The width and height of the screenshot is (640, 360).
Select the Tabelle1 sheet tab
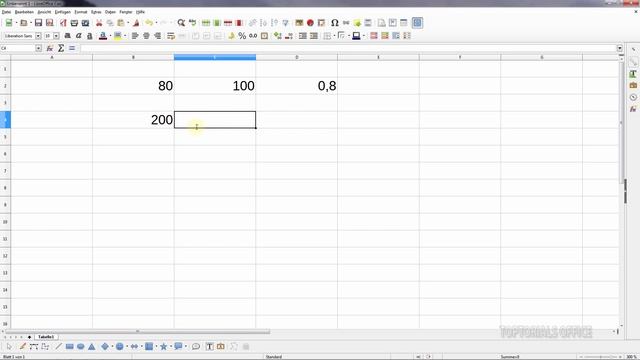46,337
